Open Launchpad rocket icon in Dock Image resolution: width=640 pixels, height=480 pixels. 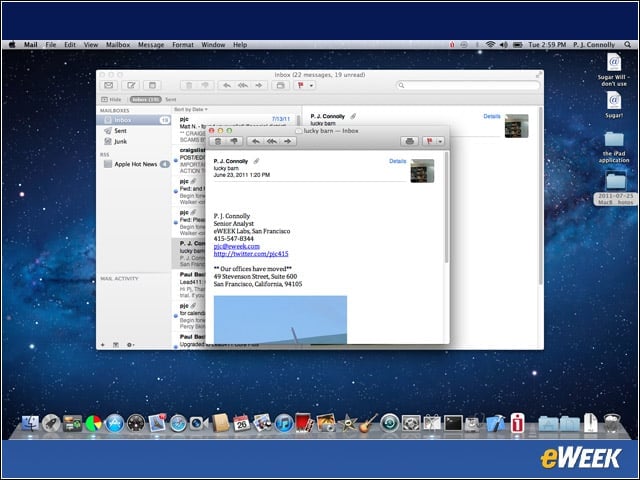[51, 424]
